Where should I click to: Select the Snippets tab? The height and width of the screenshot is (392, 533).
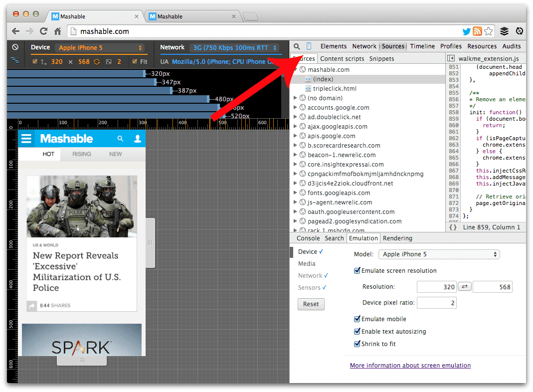(382, 58)
